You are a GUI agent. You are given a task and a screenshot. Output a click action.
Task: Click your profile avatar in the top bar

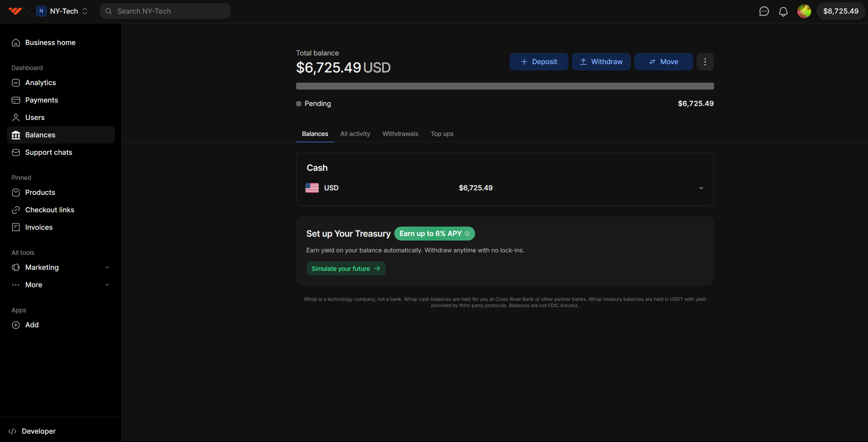click(804, 11)
